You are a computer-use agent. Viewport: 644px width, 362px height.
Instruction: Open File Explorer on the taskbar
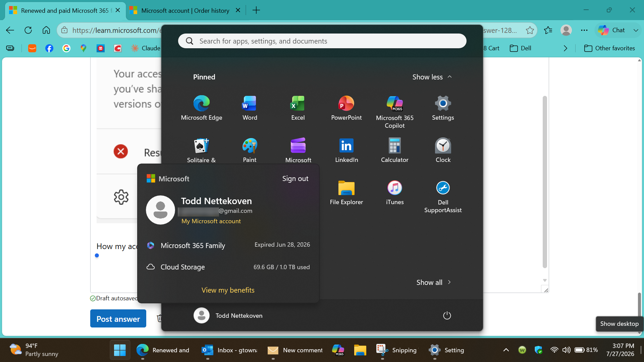pos(360,350)
